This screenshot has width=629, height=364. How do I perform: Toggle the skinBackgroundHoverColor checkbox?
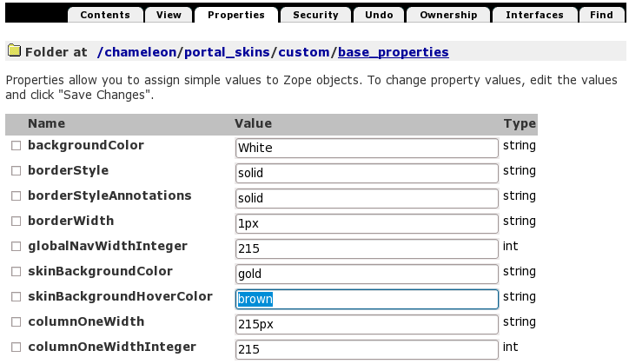(x=16, y=298)
